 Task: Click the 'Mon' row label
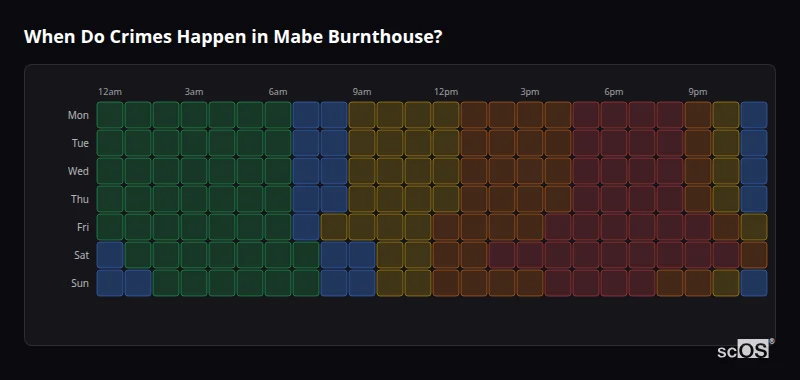coord(78,115)
